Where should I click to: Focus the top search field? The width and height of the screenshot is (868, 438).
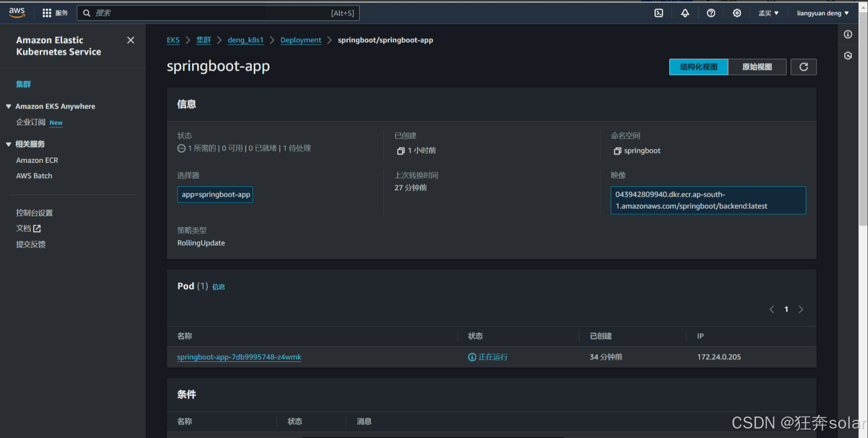click(218, 13)
